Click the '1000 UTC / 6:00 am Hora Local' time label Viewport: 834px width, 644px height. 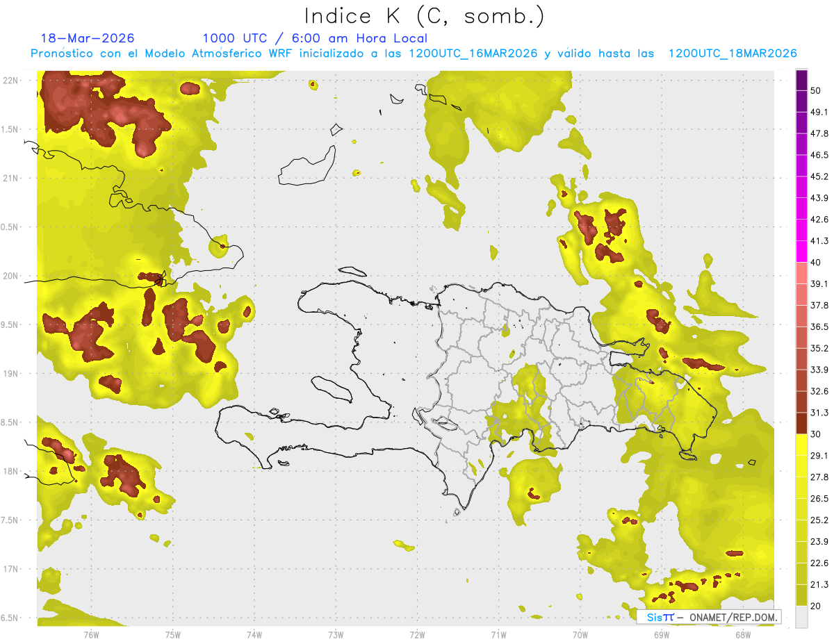[x=315, y=38]
